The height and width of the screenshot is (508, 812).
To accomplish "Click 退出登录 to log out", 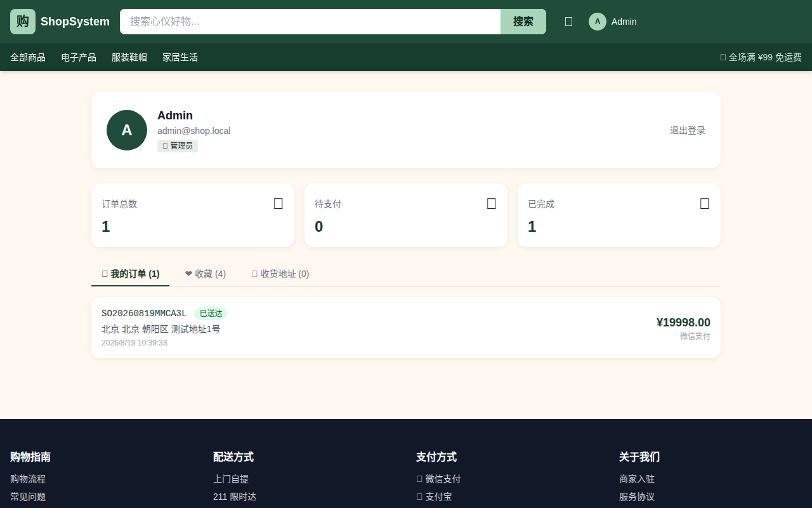I will [688, 130].
